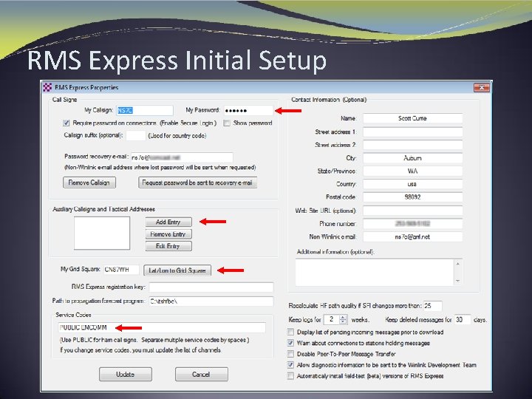
Task: Open Lat/Lon to Grid Square converter
Action: tap(177, 270)
